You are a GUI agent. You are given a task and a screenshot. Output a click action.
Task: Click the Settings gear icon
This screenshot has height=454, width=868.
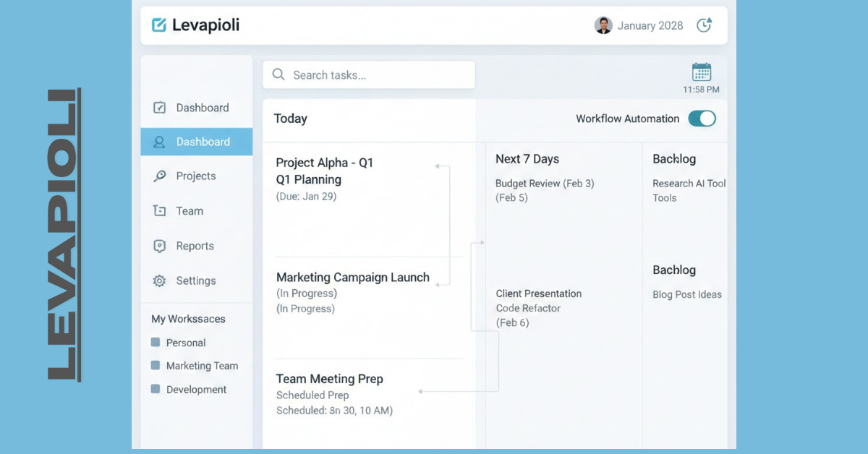pos(160,280)
